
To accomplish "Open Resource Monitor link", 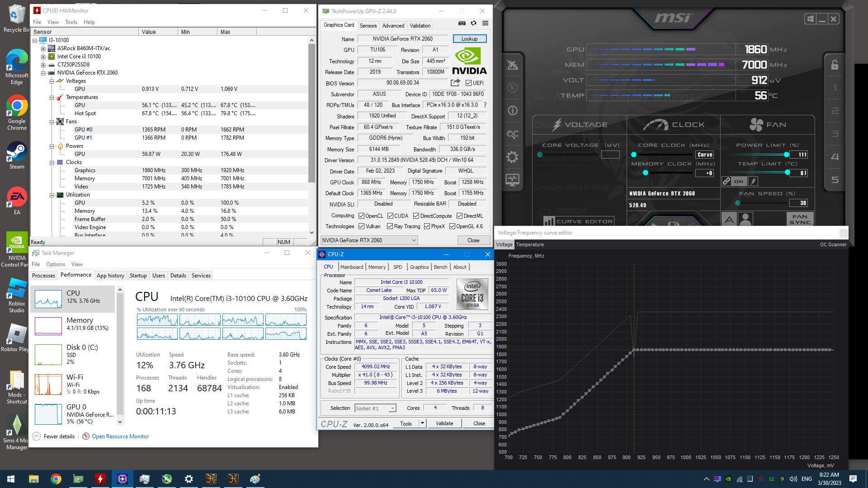I will coord(120,436).
